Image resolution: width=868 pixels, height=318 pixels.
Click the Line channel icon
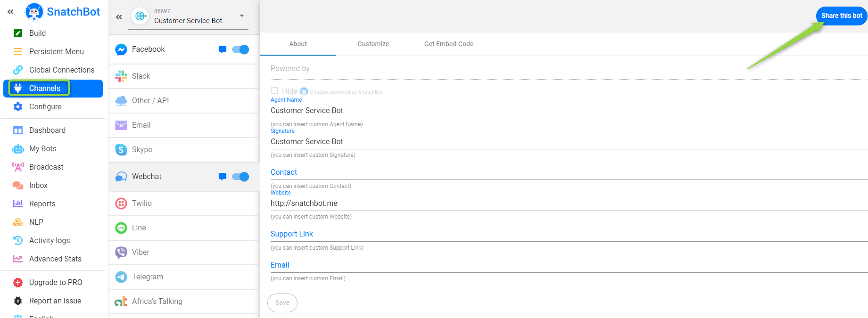(x=121, y=228)
